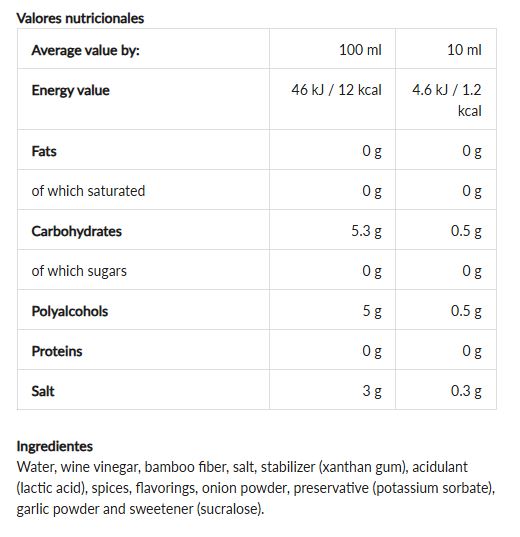Image resolution: width=520 pixels, height=537 pixels.
Task: Select the Carbohydrates row label
Action: click(77, 232)
